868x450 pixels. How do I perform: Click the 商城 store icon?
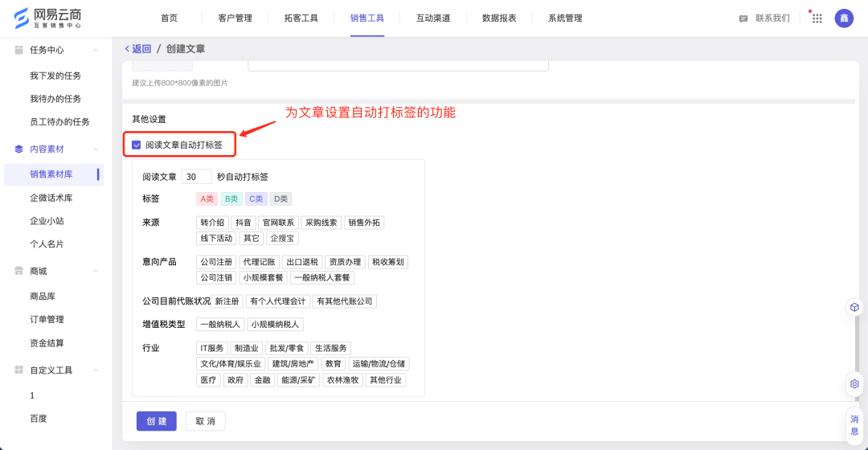pos(18,271)
